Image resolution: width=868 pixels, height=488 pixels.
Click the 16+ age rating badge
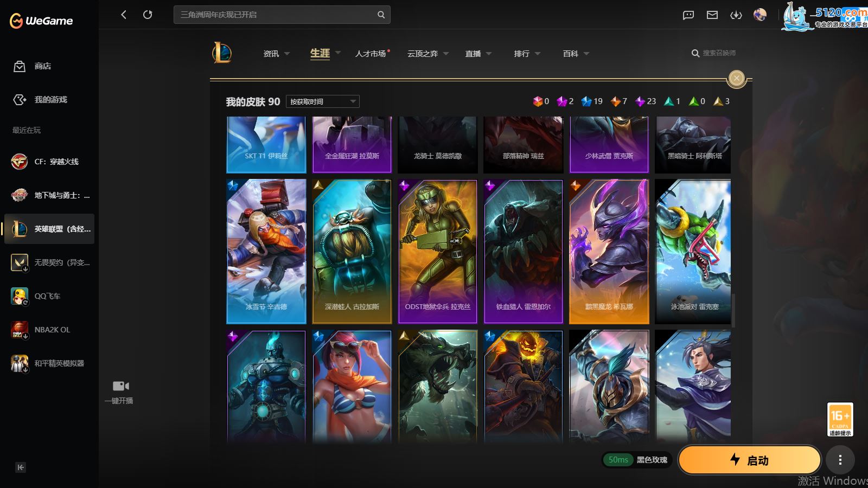pyautogui.click(x=840, y=419)
